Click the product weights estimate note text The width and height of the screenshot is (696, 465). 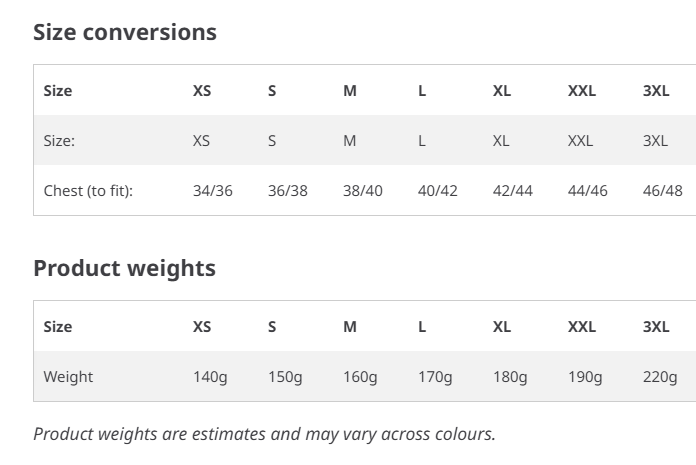tap(264, 434)
